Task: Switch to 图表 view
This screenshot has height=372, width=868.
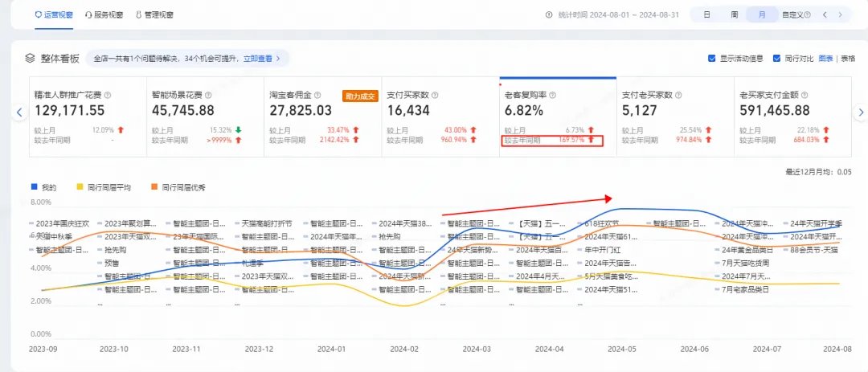Action: [825, 58]
